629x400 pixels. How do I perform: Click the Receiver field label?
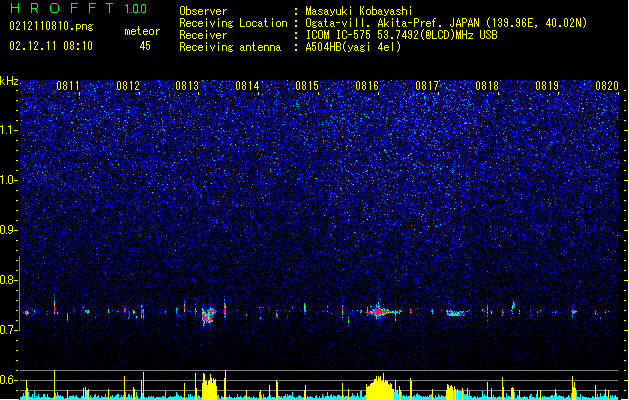203,35
